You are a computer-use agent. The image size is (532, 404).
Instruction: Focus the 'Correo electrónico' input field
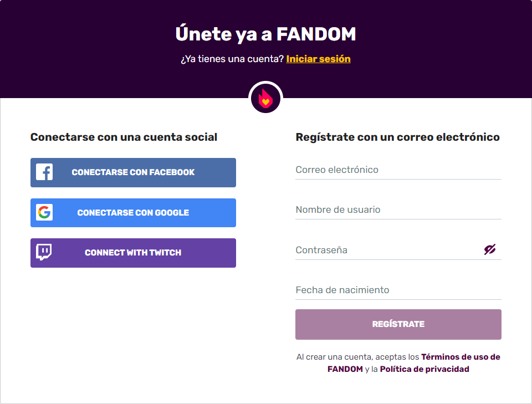(398, 170)
